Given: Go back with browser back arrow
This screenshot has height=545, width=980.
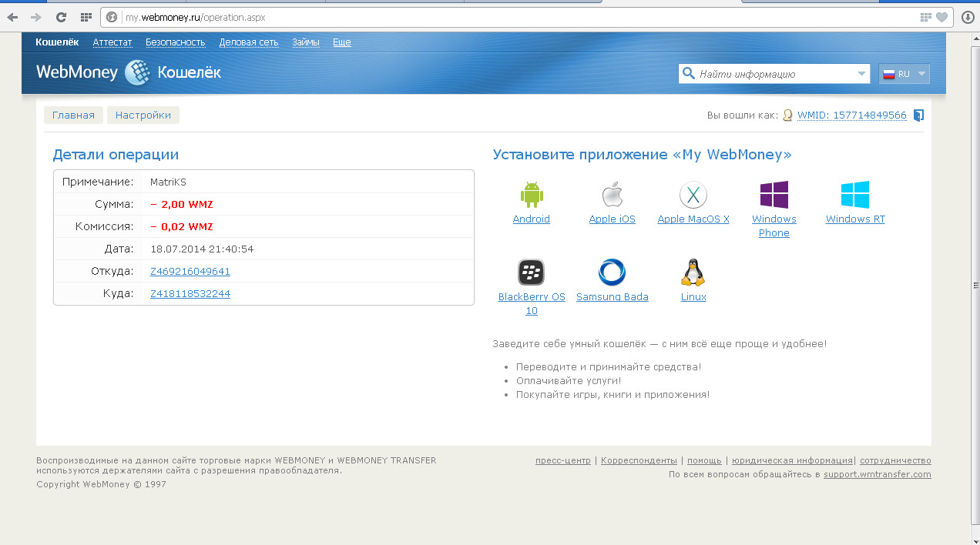Looking at the screenshot, I should [12, 17].
